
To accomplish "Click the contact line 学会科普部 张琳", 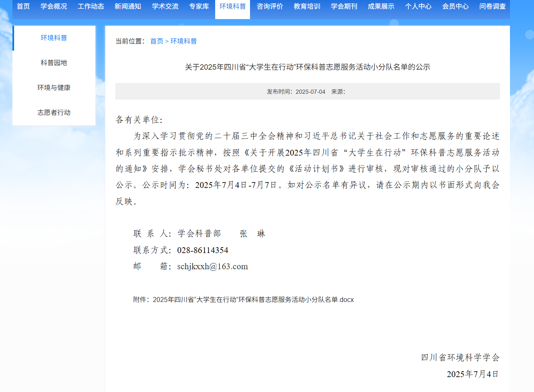I will [221, 234].
